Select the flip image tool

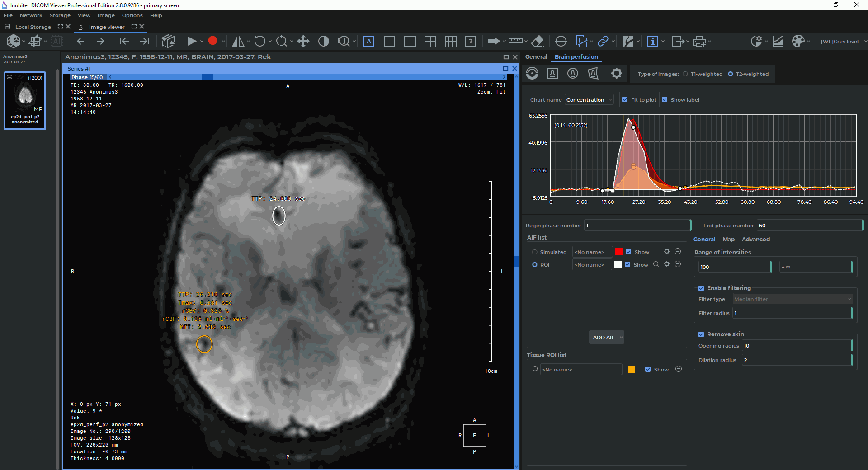[238, 41]
